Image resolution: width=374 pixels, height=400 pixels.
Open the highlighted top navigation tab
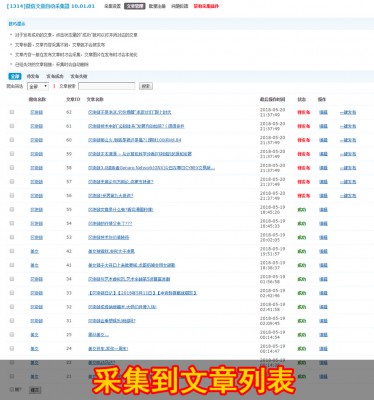(x=135, y=6)
